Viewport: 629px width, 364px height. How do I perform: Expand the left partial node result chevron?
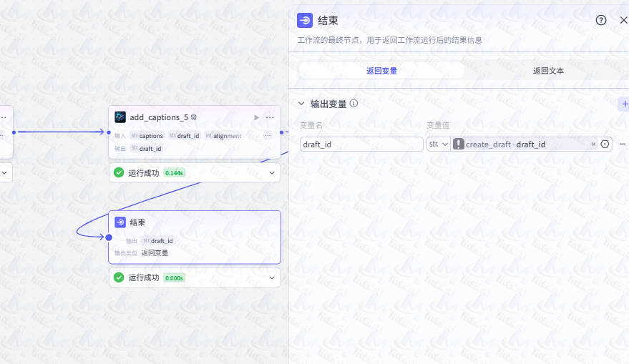(4, 173)
